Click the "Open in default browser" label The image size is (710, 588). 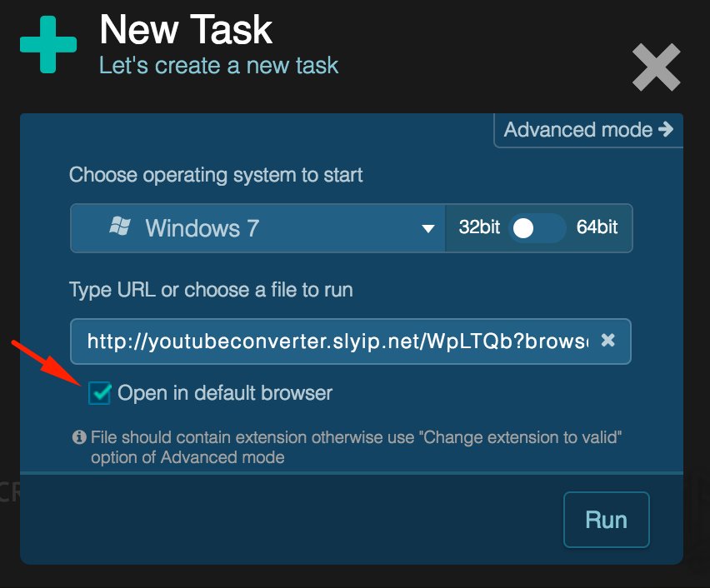coord(225,393)
